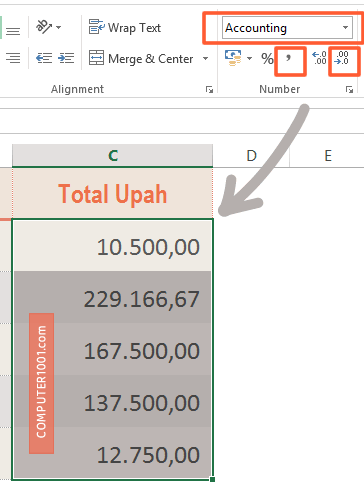
Task: Select column C header
Action: tap(113, 155)
